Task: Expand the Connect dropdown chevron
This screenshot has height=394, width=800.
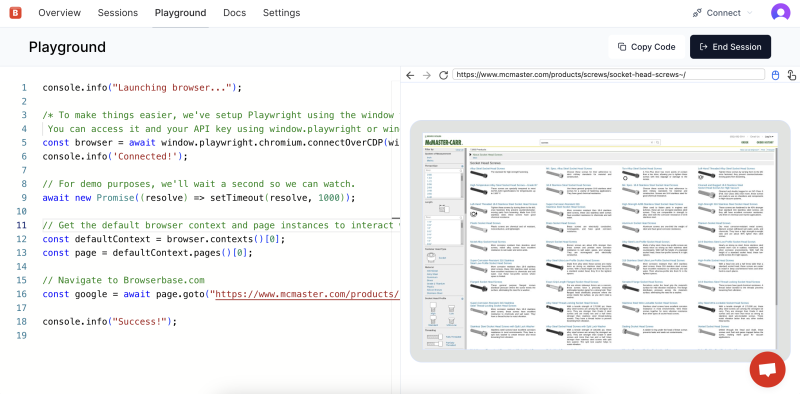Action: 749,13
